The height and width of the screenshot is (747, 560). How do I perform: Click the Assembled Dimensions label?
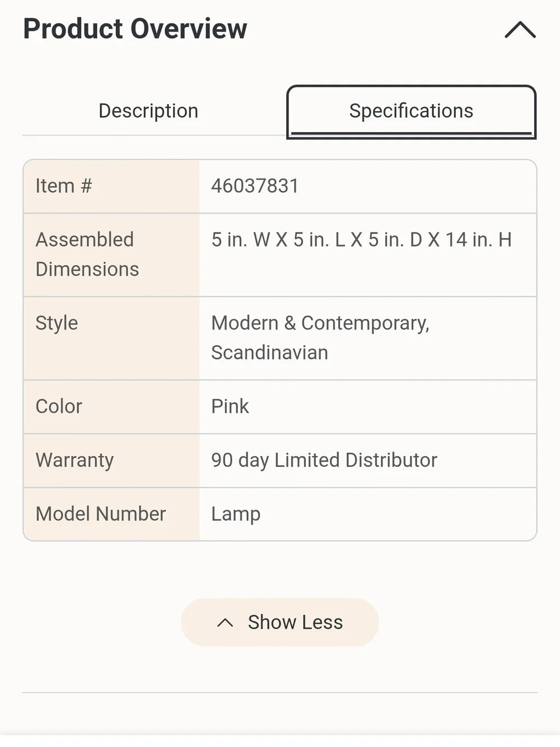87,254
